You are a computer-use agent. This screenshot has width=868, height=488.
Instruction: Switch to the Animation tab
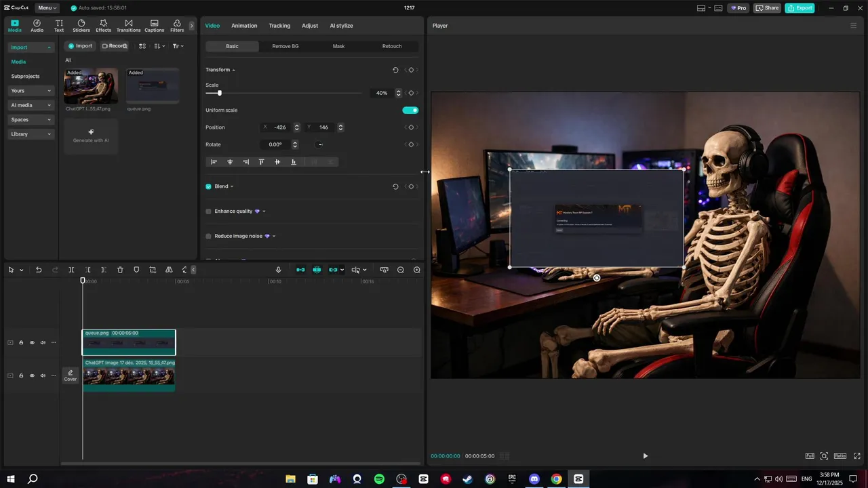[244, 26]
